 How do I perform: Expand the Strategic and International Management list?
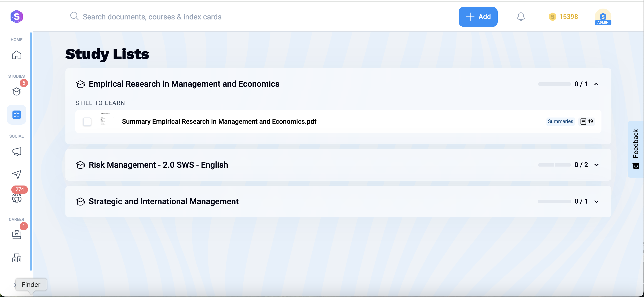(597, 201)
